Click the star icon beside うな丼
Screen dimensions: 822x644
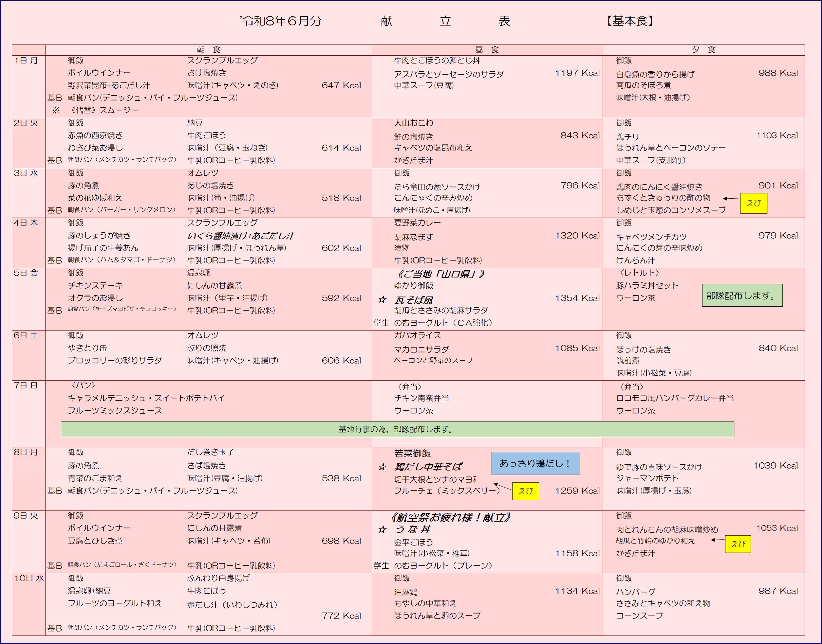click(x=382, y=530)
